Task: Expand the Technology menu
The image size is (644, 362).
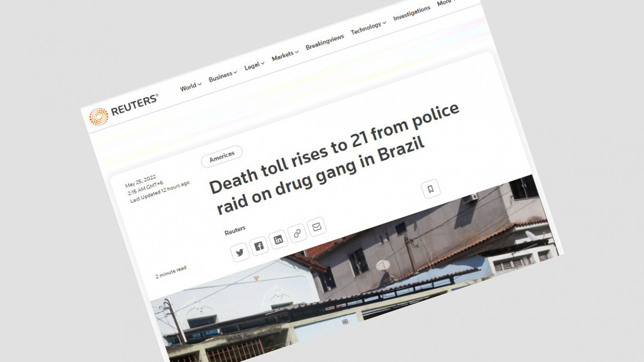Action: coord(368,28)
